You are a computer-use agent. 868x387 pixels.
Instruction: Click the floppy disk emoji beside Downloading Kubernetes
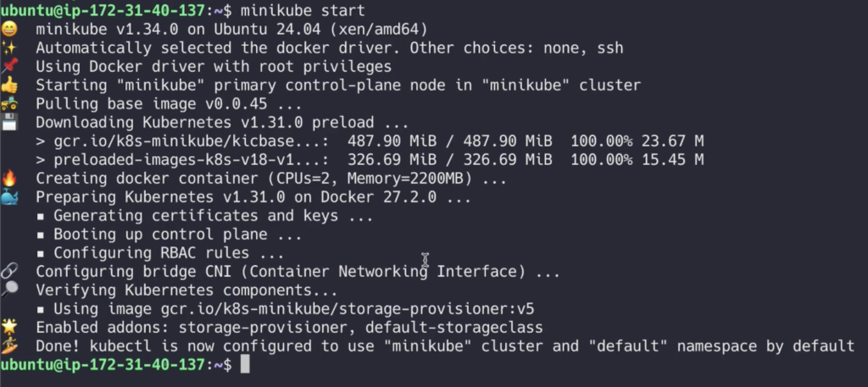[8, 122]
